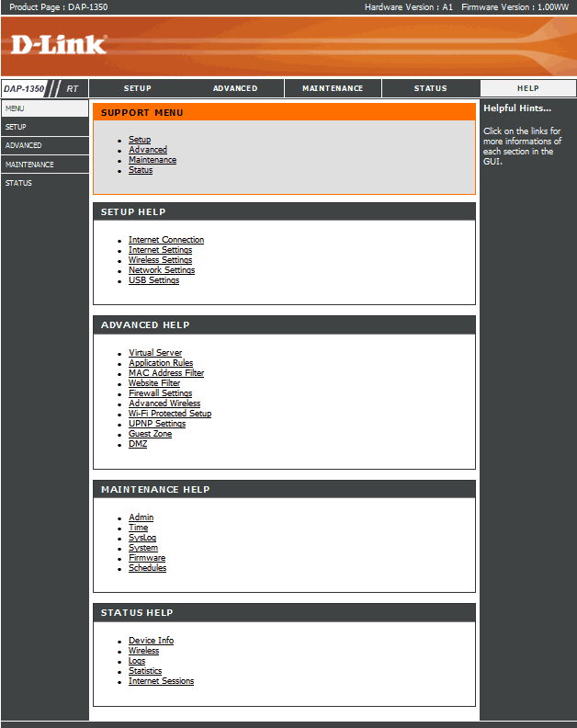The width and height of the screenshot is (577, 728).
Task: Open the MAINTENANCE tab in top bar
Action: 333,88
